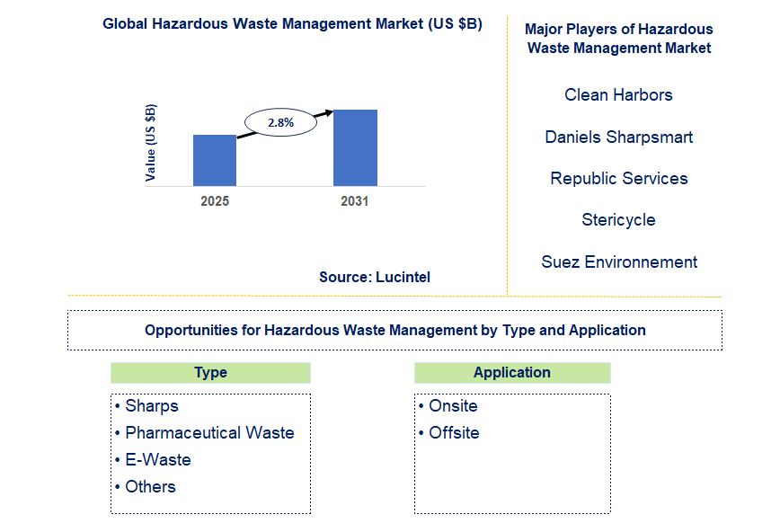
Task: Click the green Type header
Action: [x=211, y=373]
